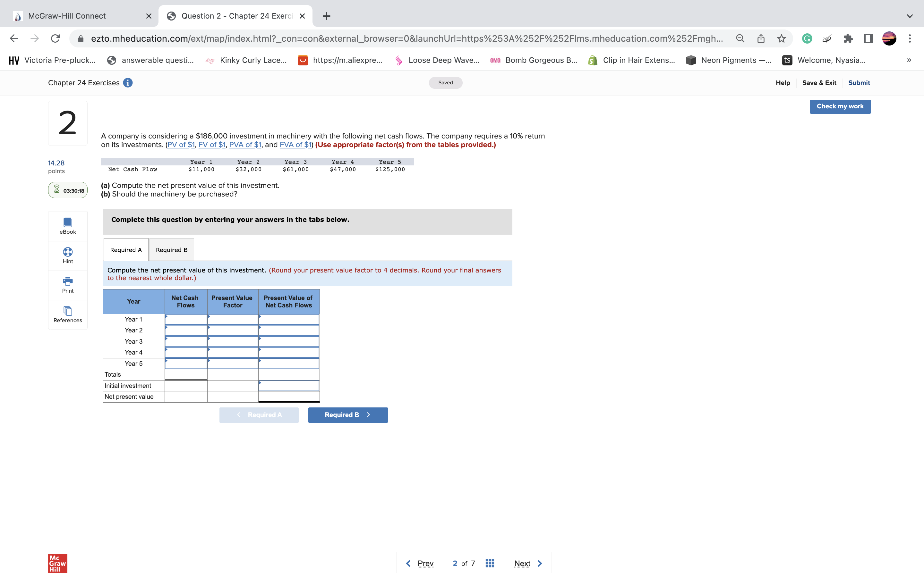Click the Check my work button
The image size is (924, 577).
coord(840,106)
